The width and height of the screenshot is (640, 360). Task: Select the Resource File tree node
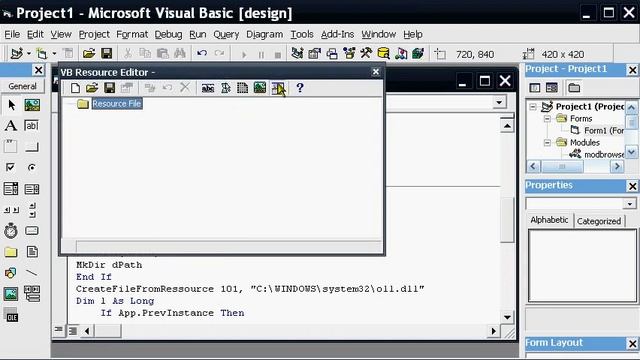tap(117, 104)
